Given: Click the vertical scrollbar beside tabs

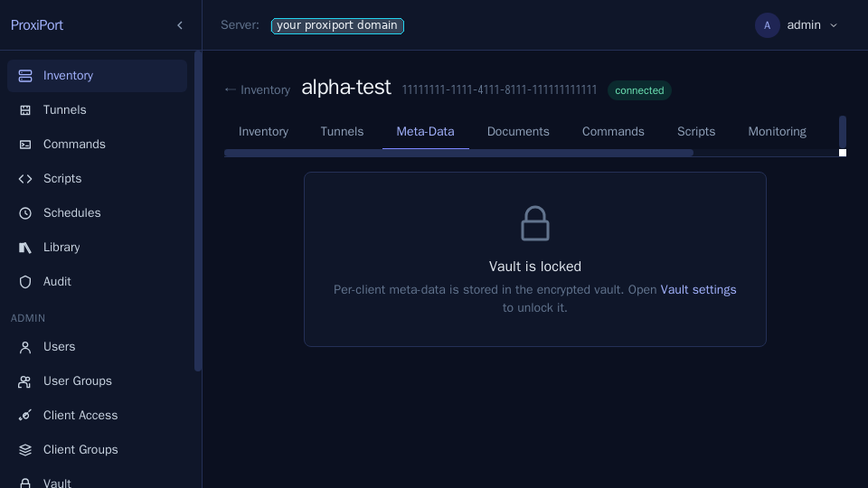Looking at the screenshot, I should [x=843, y=132].
